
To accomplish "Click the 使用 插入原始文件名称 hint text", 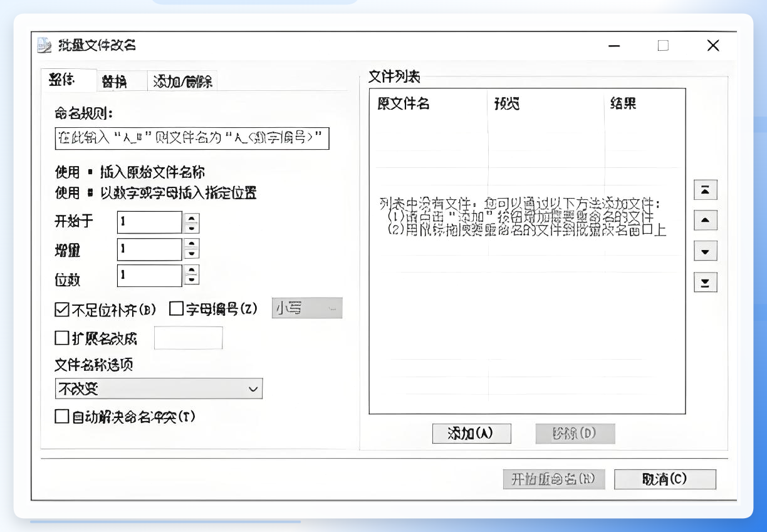I will 130,172.
